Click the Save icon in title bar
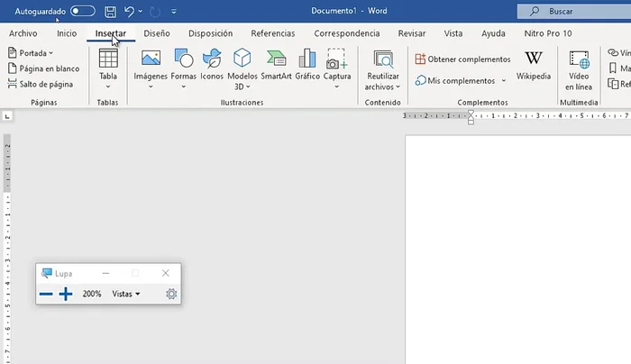Screen dimensions: 631x364 click(x=110, y=12)
